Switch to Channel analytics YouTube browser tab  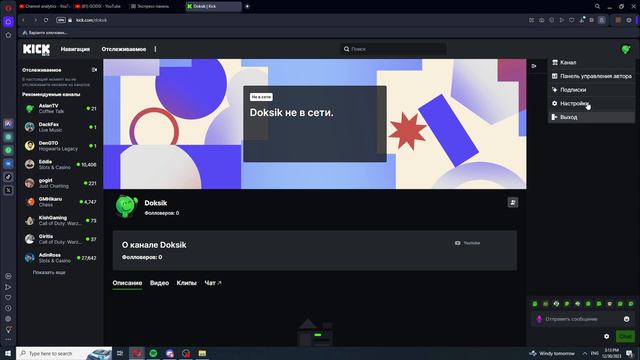coord(44,7)
